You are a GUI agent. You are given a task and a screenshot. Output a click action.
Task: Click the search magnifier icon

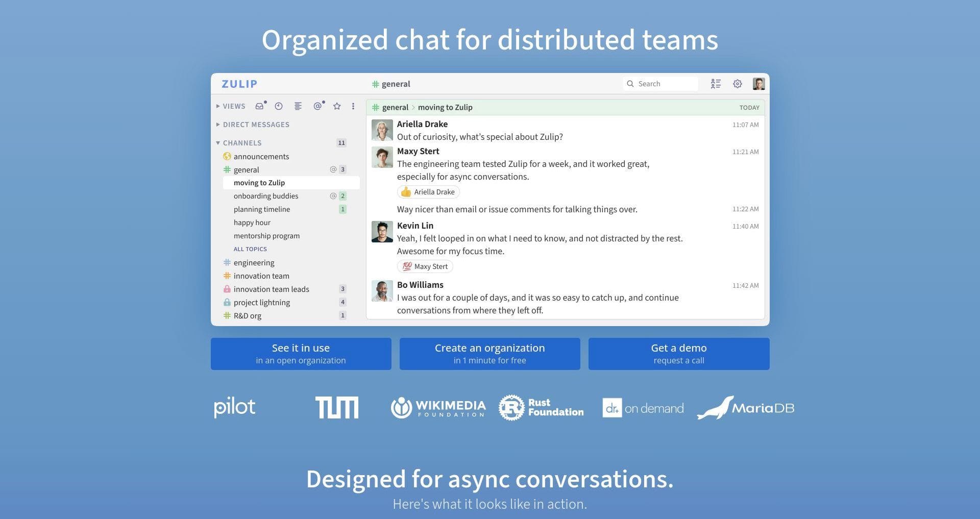[x=630, y=84]
